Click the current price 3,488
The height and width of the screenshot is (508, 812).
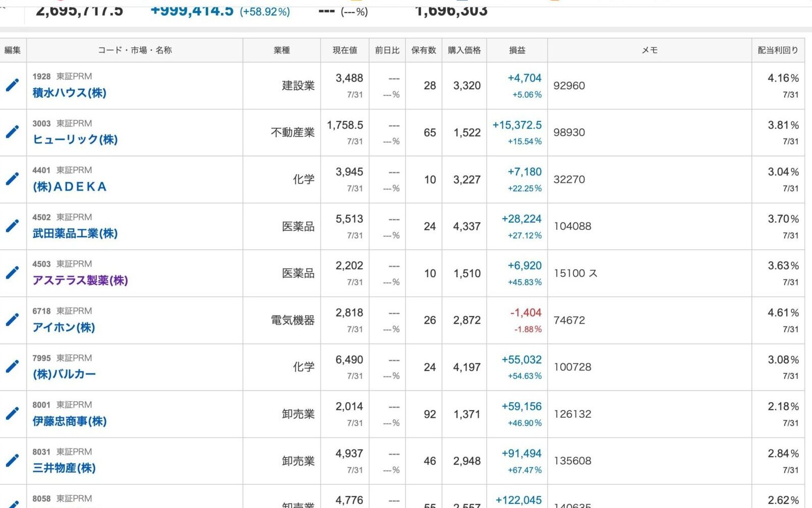point(350,78)
